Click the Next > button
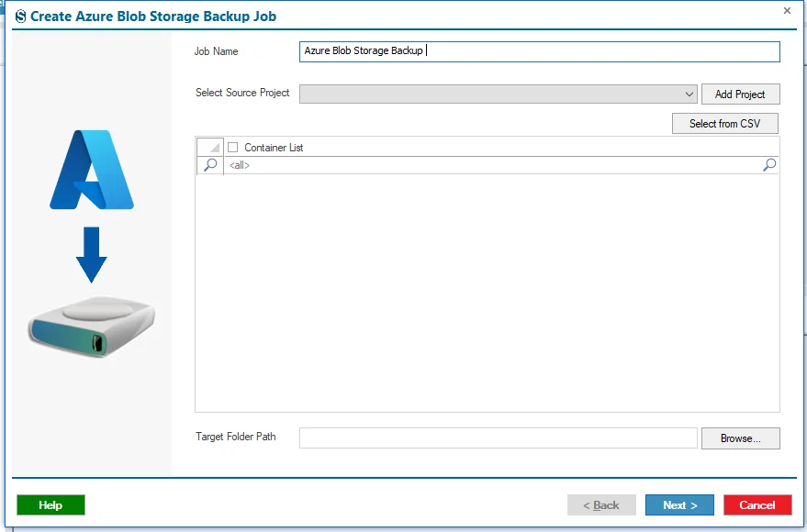This screenshot has width=807, height=532. point(679,504)
